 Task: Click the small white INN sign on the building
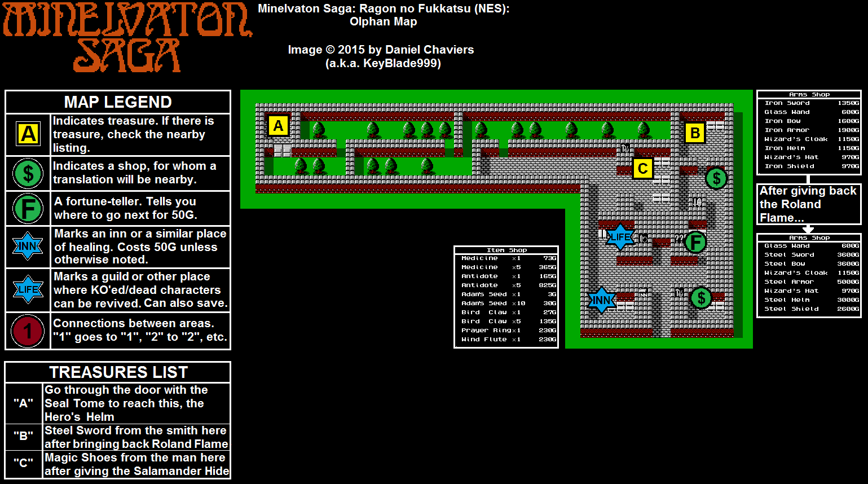pos(643,294)
